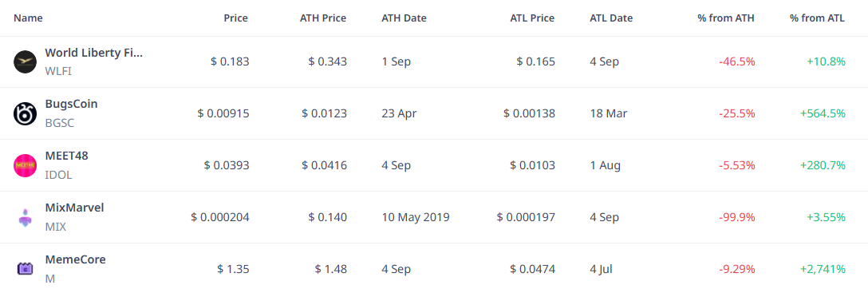
Task: Click the WLFI ticker symbol
Action: [58, 71]
